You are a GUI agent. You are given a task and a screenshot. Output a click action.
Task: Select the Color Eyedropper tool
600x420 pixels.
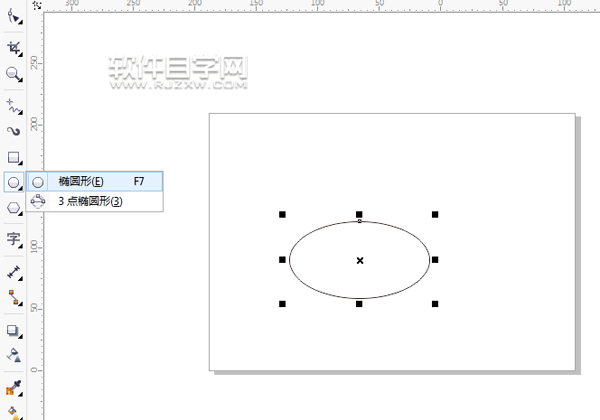[14, 388]
